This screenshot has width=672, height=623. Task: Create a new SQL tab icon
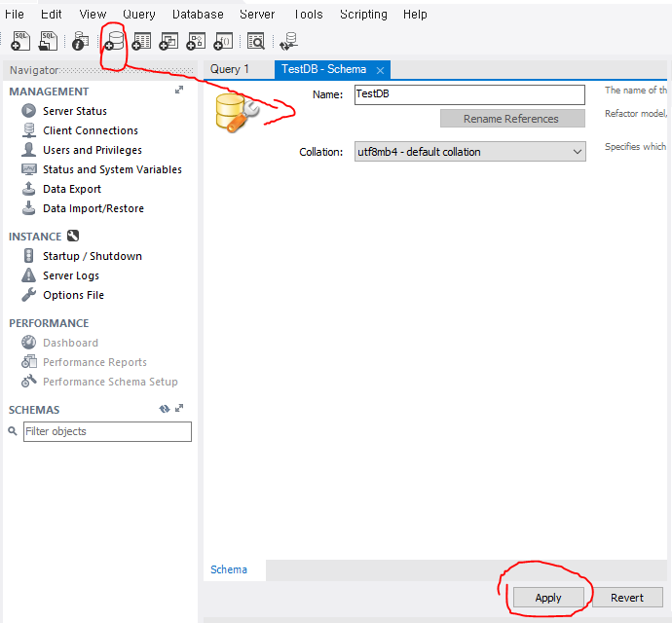(20, 41)
